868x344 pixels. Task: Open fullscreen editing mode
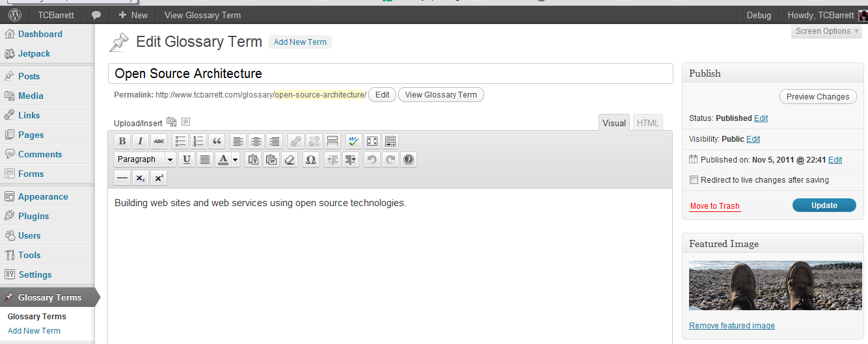(372, 141)
